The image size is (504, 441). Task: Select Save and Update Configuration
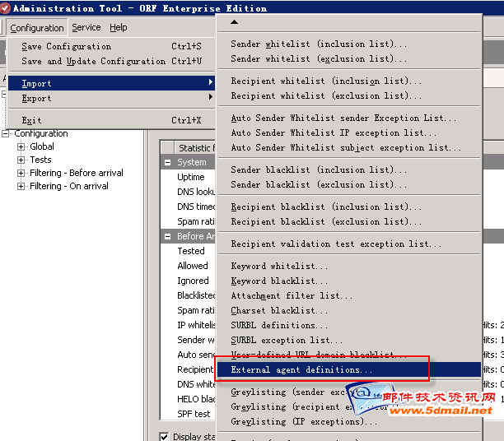tap(111, 61)
